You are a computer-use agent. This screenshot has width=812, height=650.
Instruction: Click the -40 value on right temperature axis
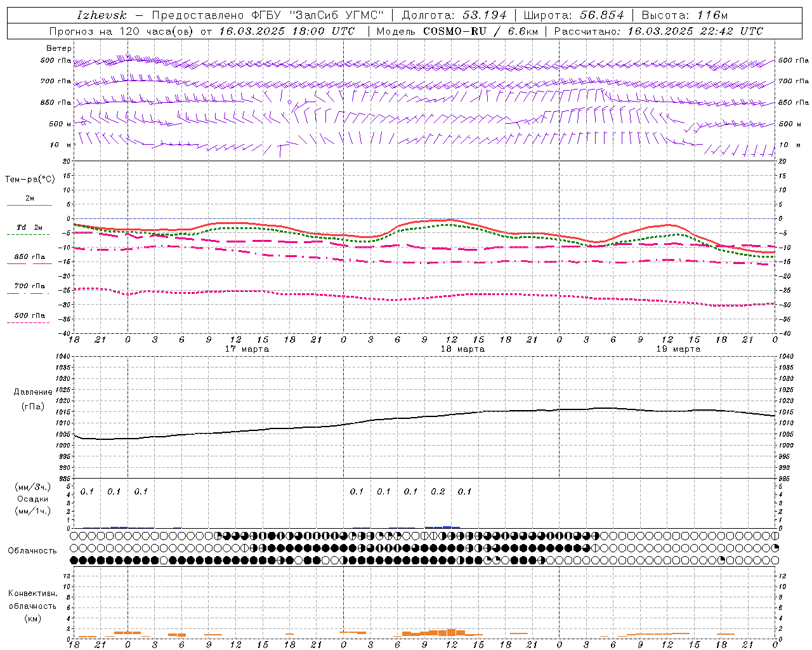pyautogui.click(x=785, y=333)
